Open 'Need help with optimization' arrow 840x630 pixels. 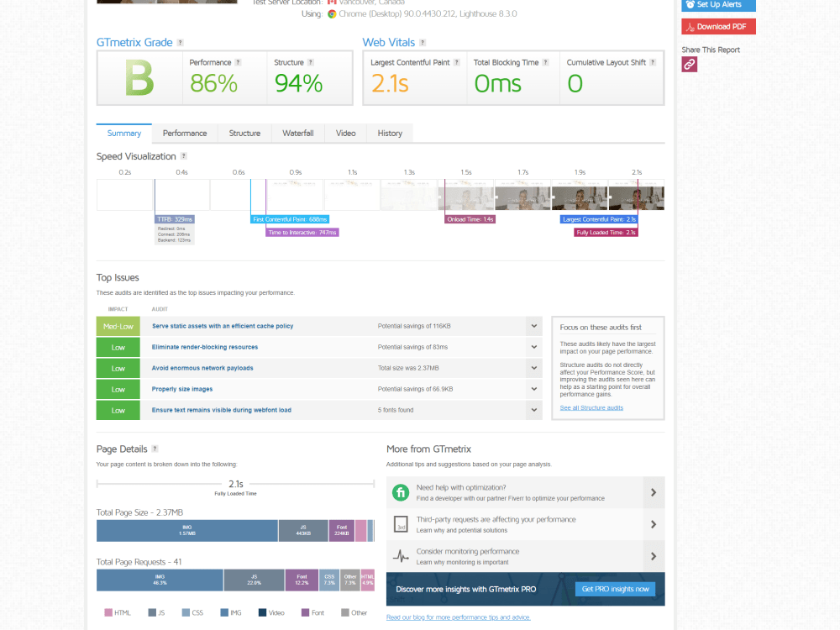pyautogui.click(x=654, y=492)
